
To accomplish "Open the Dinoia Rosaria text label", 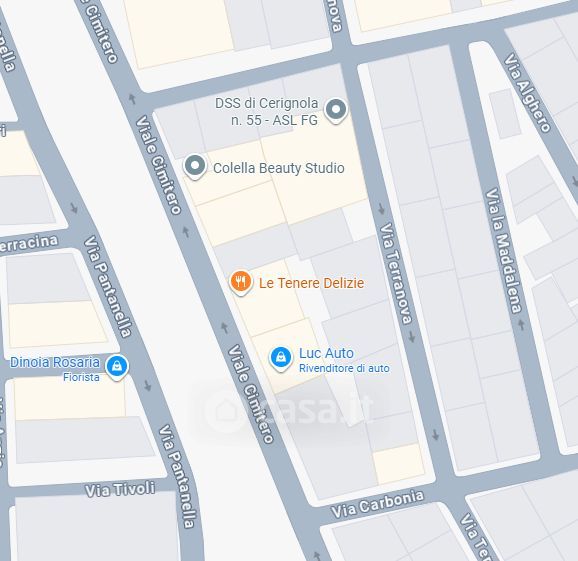I will click(55, 362).
